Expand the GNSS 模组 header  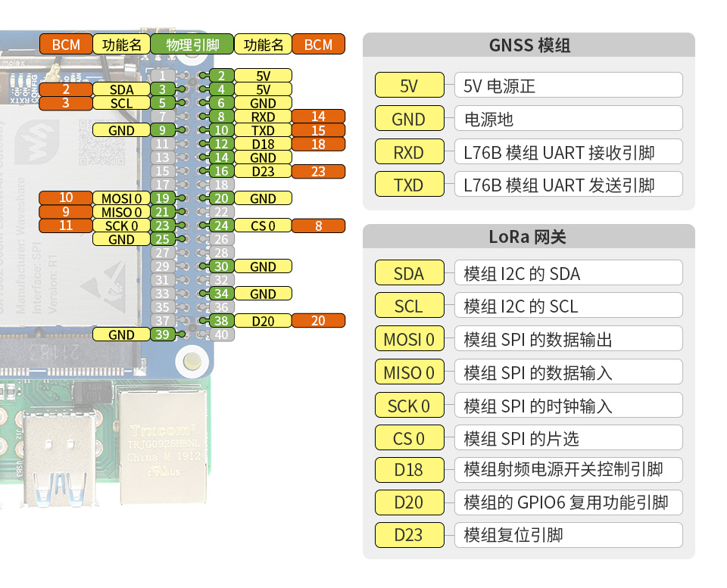tap(529, 45)
